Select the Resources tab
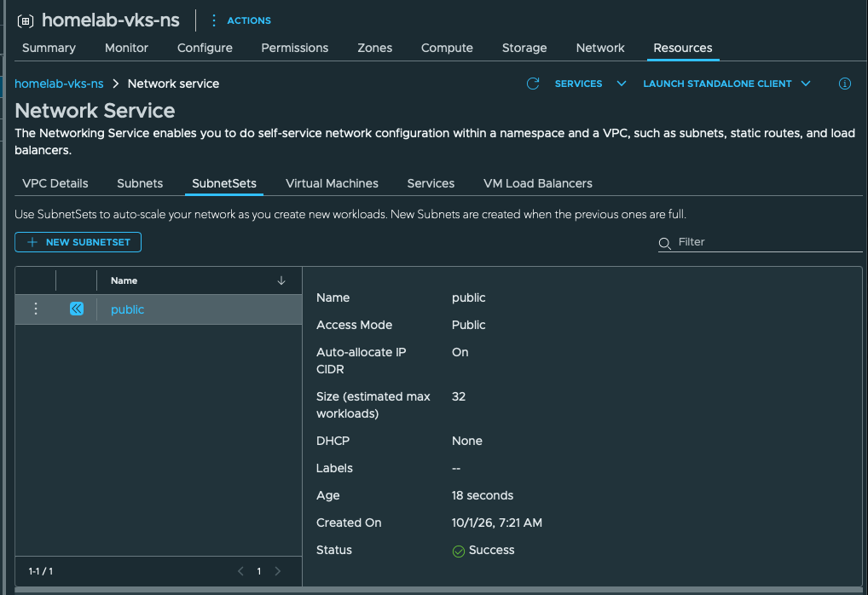Image resolution: width=868 pixels, height=595 pixels. coord(683,48)
